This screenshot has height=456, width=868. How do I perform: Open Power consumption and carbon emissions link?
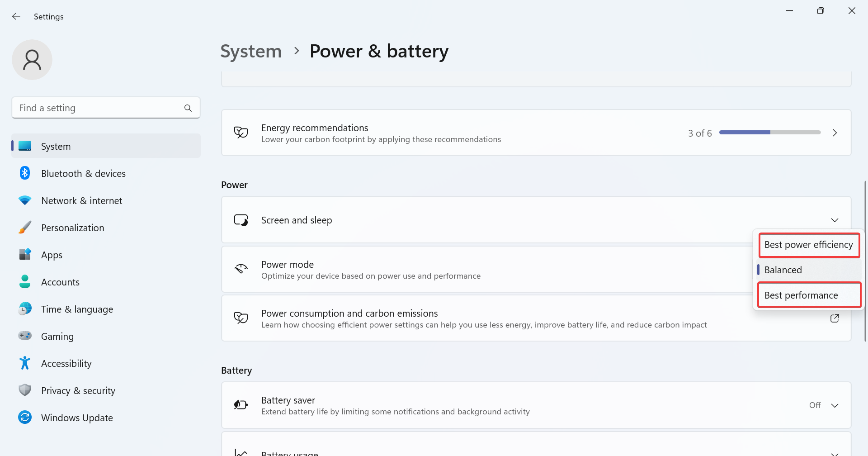536,318
